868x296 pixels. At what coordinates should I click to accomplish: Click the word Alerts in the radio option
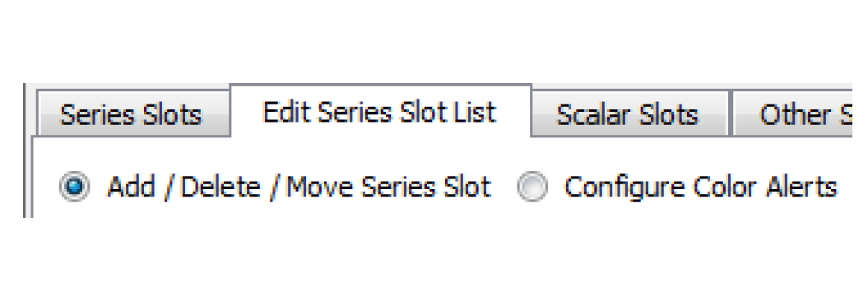(801, 187)
